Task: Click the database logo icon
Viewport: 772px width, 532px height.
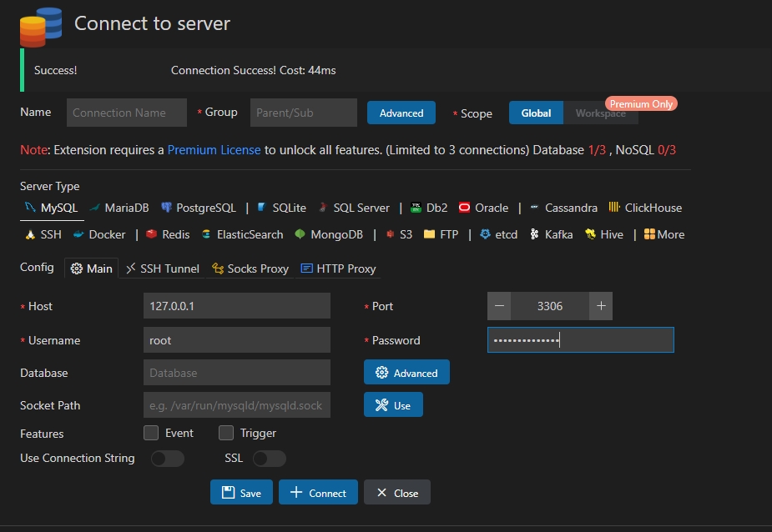Action: 41,27
